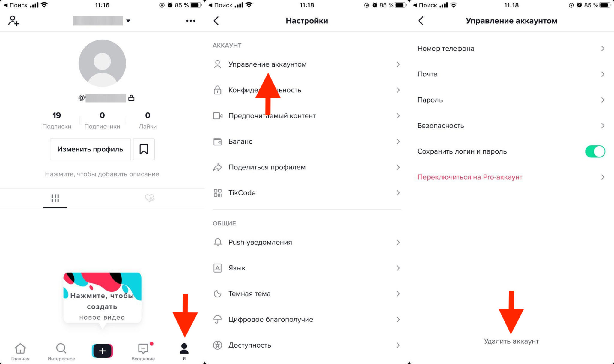This screenshot has width=614, height=364.
Task: Select Переключиться на Pro-аккаунт link
Action: click(x=471, y=177)
